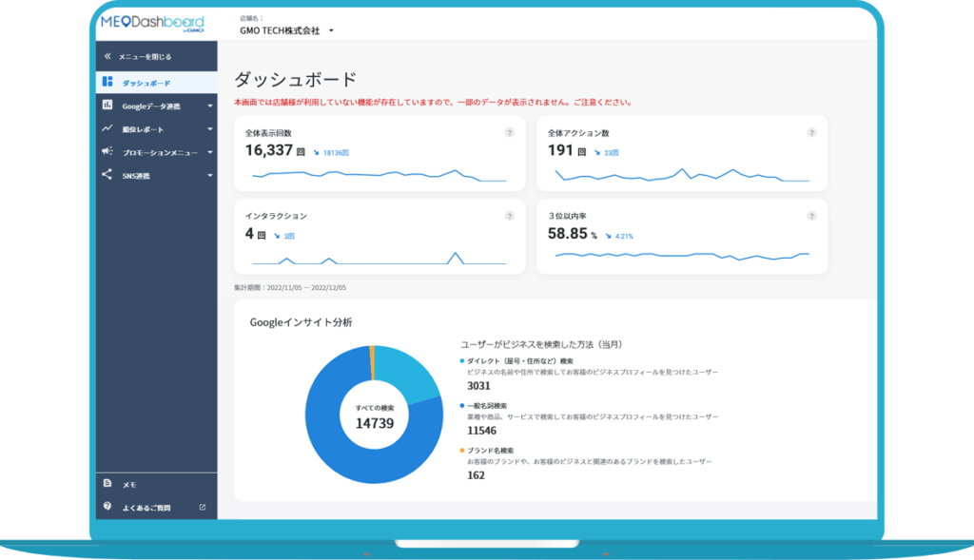Click the ユーザーがビジネスを検索した方法 heading
This screenshot has height=560, width=974.
(x=541, y=344)
